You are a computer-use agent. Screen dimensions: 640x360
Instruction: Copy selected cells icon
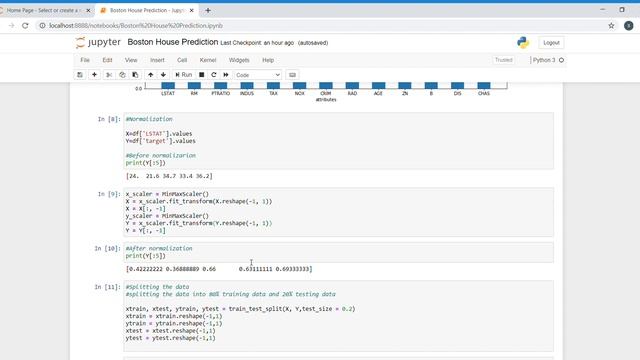click(x=122, y=75)
